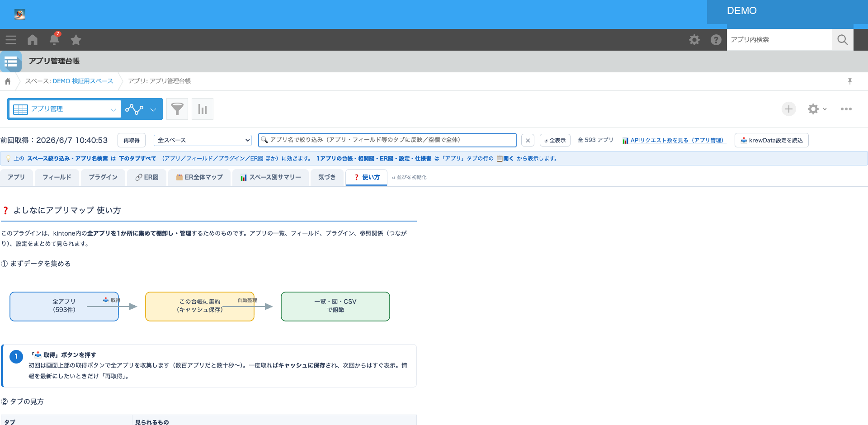The image size is (868, 425).
Task: Click the krewData設定を読込 button
Action: coord(772,140)
